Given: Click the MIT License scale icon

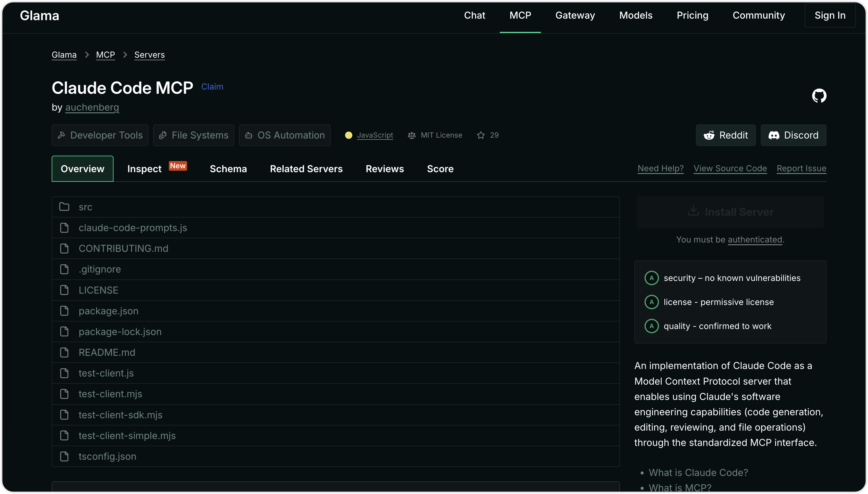Looking at the screenshot, I should click(411, 135).
